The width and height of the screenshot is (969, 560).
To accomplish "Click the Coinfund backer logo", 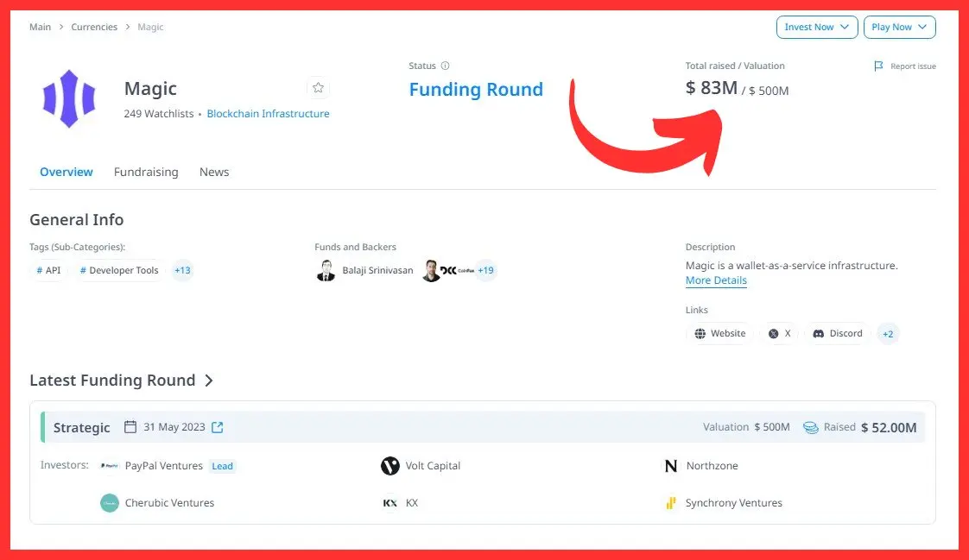I will (x=465, y=270).
